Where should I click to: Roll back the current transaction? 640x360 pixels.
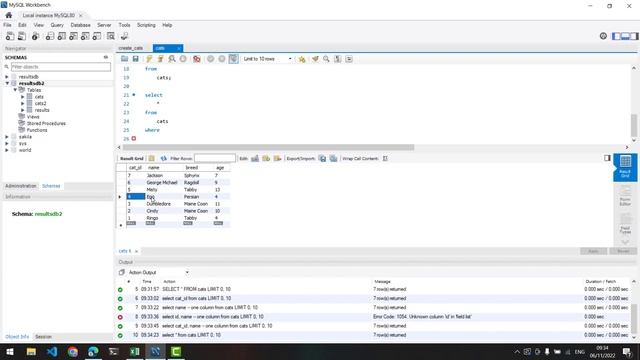click(222, 59)
